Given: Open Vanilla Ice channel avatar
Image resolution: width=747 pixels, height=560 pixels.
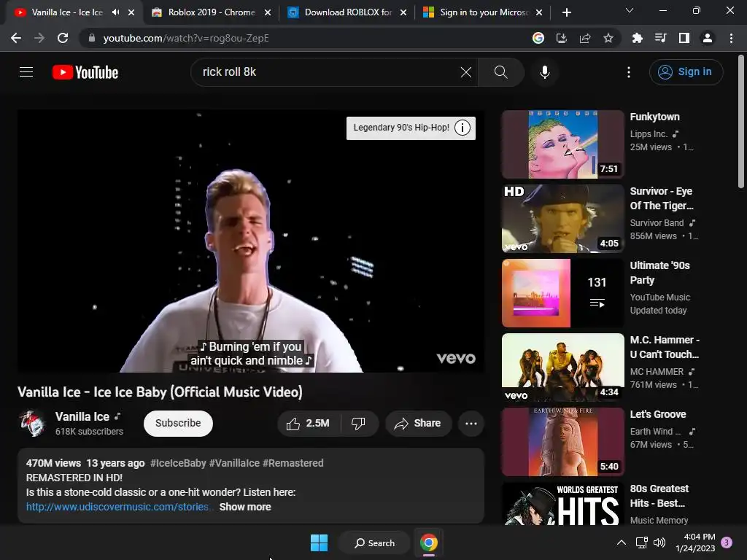Looking at the screenshot, I should pos(33,423).
